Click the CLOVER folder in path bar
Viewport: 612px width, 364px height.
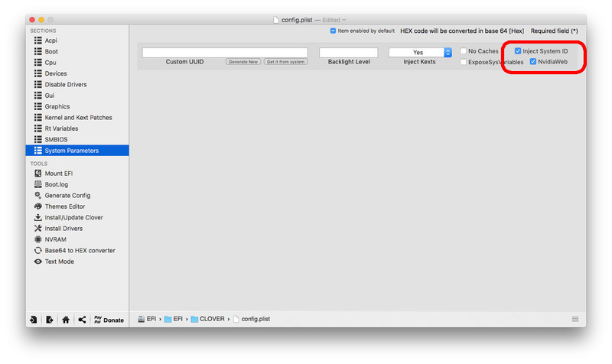pyautogui.click(x=207, y=319)
